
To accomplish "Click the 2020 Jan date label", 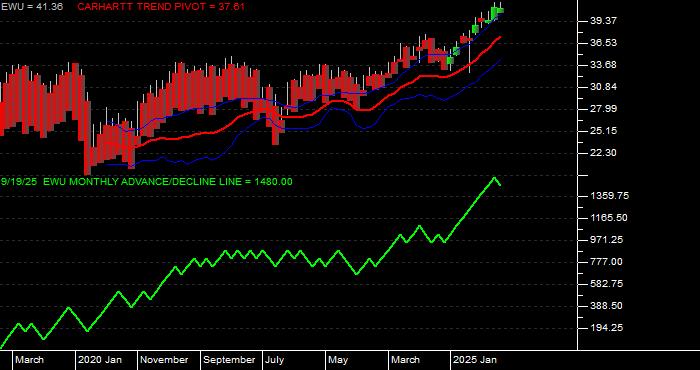I will click(x=100, y=360).
